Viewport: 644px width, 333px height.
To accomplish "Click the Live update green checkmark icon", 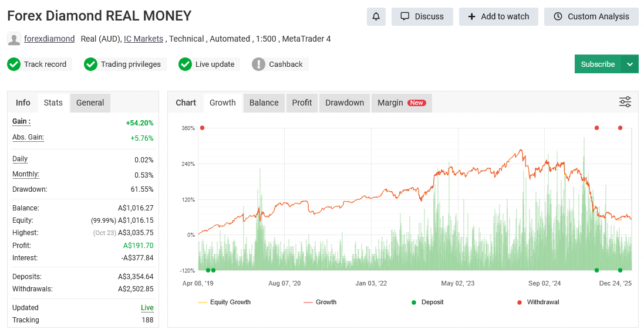I will pyautogui.click(x=186, y=64).
